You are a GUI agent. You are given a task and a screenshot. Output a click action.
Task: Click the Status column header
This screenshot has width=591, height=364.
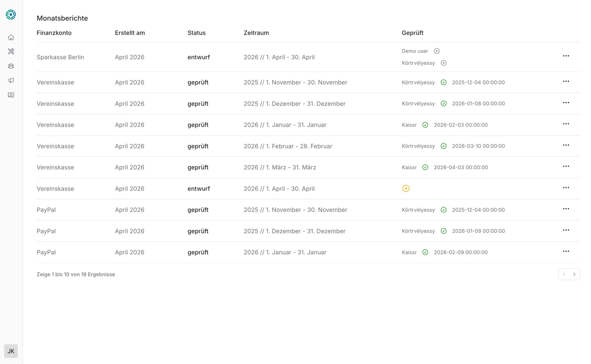pos(196,33)
